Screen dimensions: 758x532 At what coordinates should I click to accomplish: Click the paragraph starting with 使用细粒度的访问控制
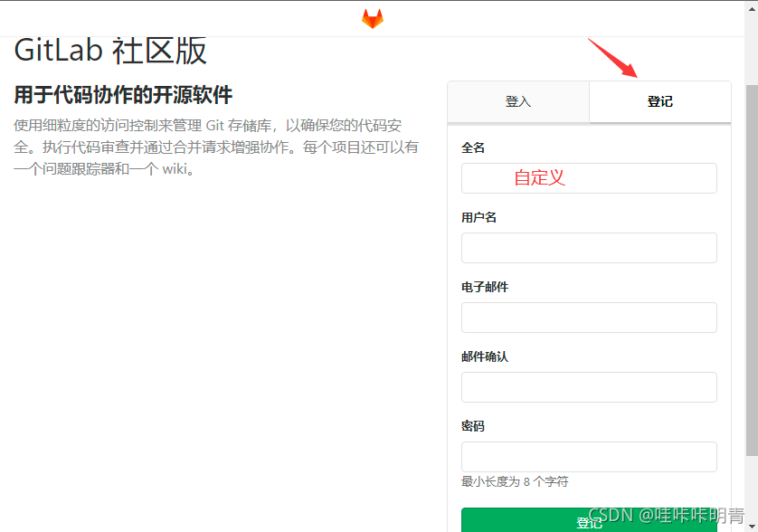[x=216, y=147]
